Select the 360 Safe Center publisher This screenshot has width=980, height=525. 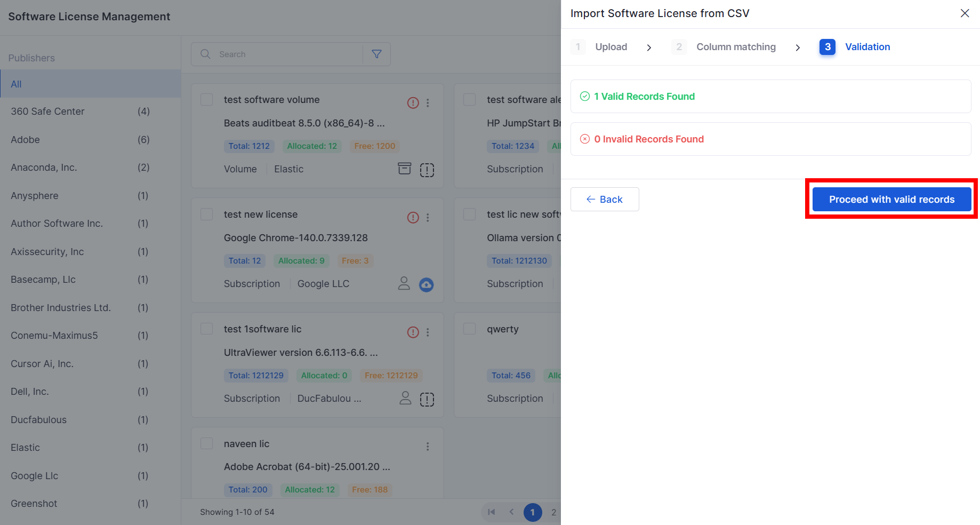(47, 112)
